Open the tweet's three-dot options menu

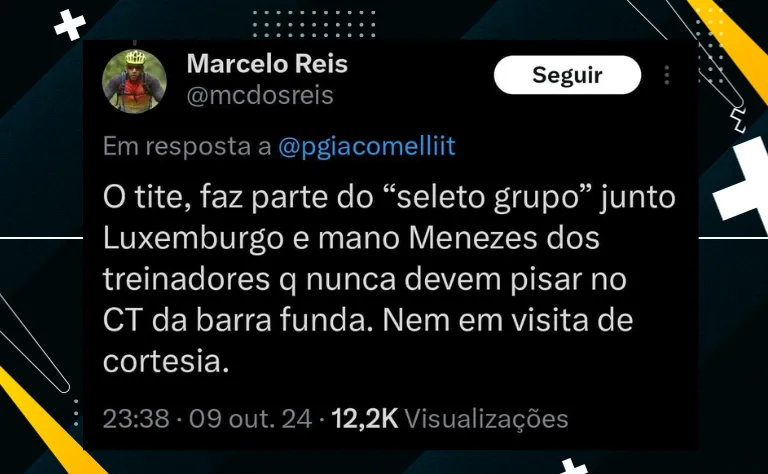click(667, 75)
